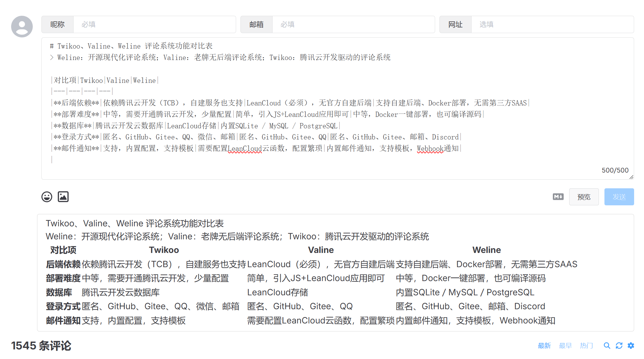Screen dimensions: 644x359
Task: Click the 邮箱 label
Action: coord(256,24)
